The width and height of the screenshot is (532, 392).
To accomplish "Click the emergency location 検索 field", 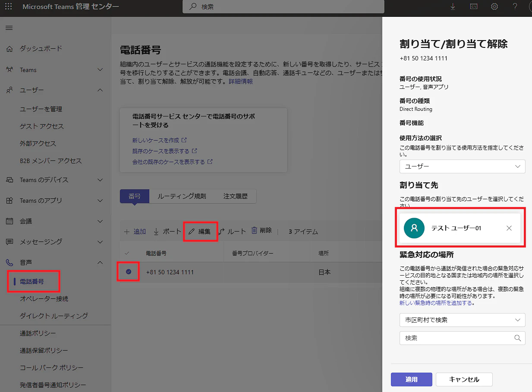I will [462, 339].
